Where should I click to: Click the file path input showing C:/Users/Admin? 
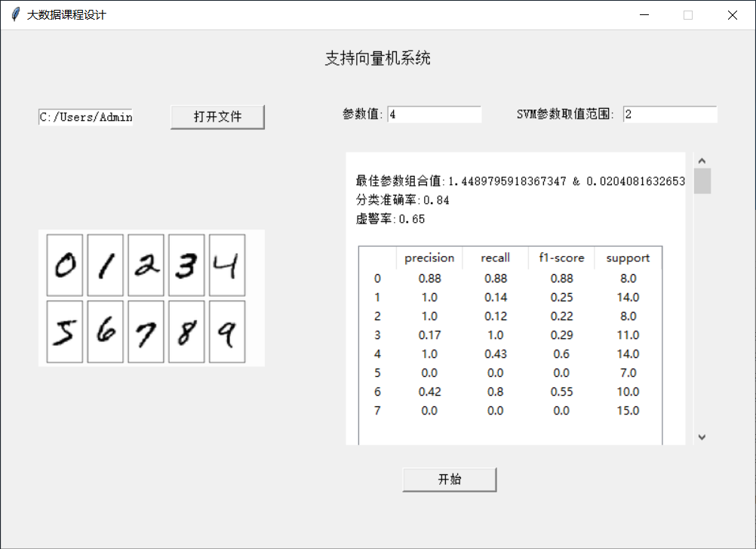(85, 116)
